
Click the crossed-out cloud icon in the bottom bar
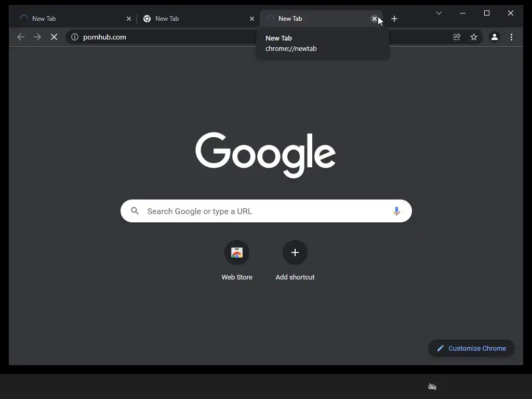point(432,387)
